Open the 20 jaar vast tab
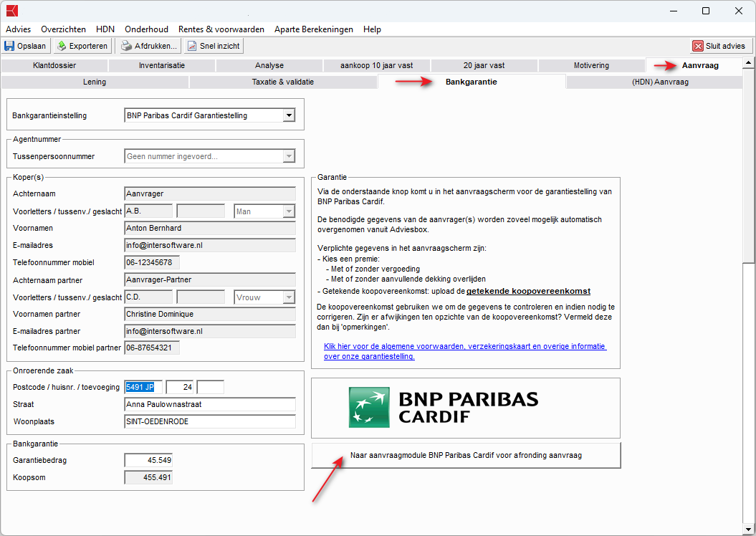Screen dimensions: 756x536 (484, 65)
